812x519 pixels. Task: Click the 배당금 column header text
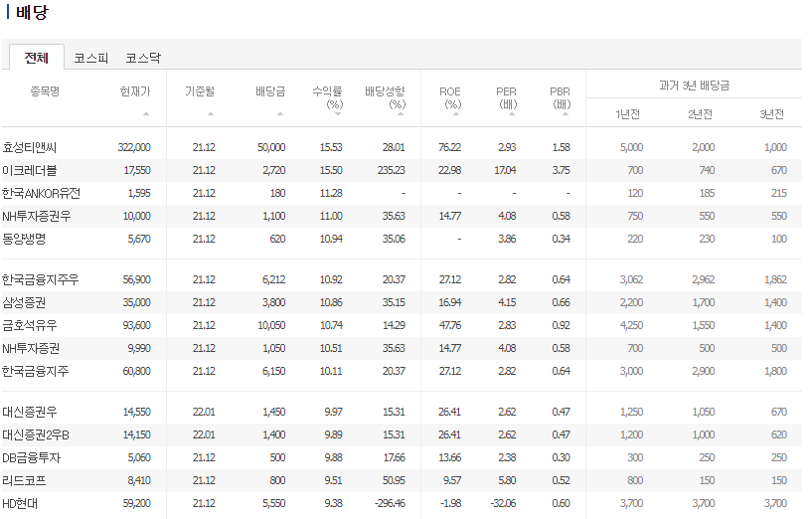[x=270, y=91]
